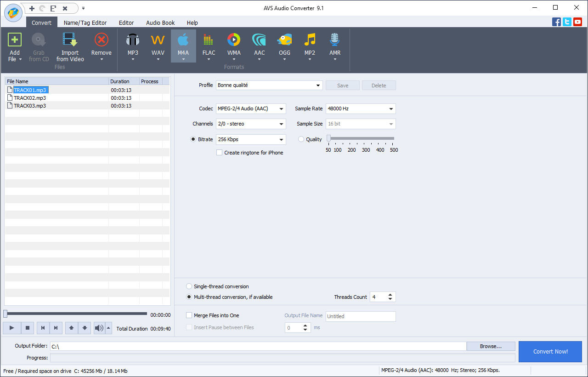
Task: Skip to the previous track
Action: tap(43, 328)
